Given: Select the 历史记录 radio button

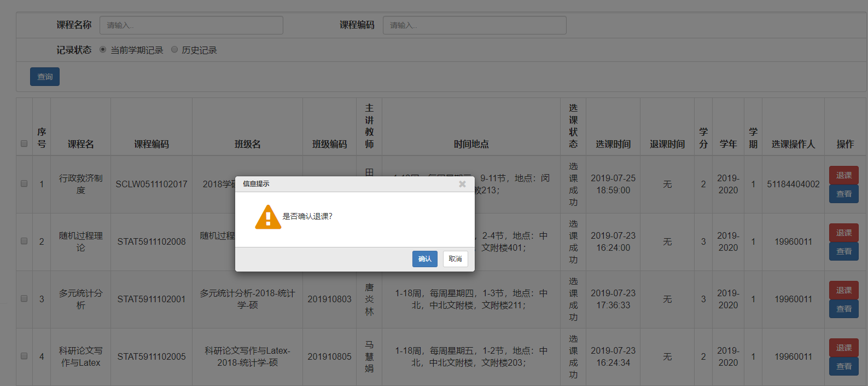Looking at the screenshot, I should 174,50.
